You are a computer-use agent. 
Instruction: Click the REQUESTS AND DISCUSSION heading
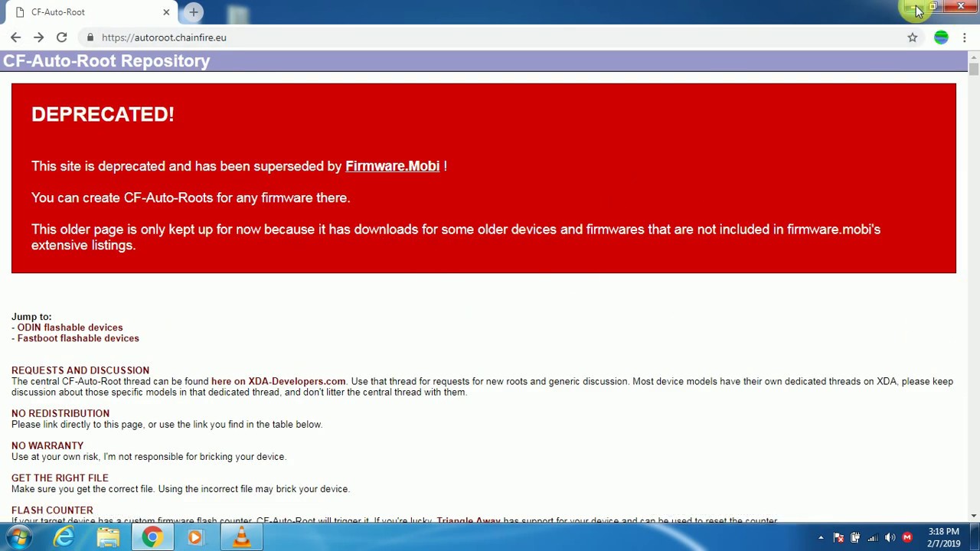80,370
